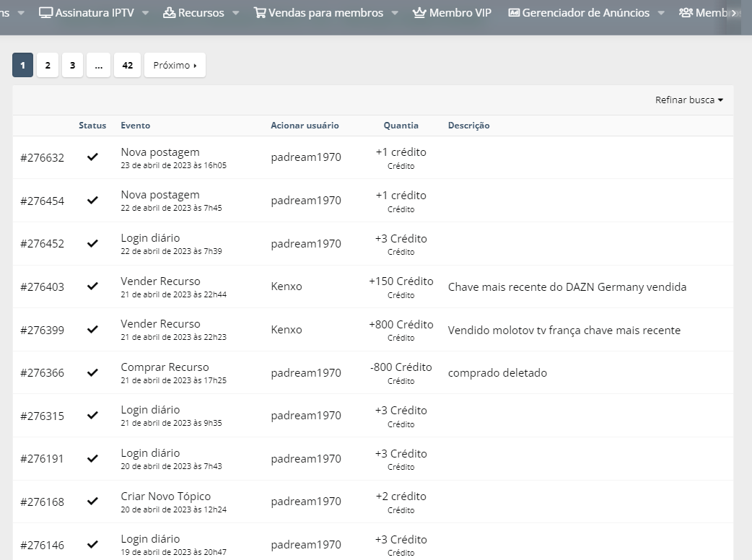Click the monitor icon beside Assinatura IPTV
The image size is (752, 560).
[x=45, y=13]
